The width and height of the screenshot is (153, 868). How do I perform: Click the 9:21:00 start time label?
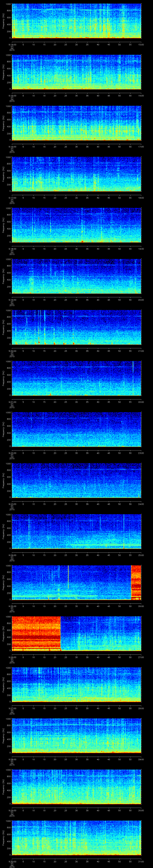12,402
